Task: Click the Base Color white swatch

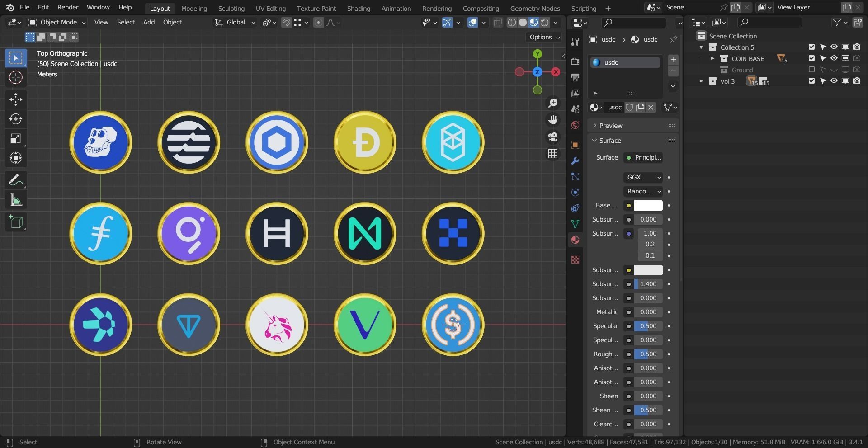Action: pos(648,205)
